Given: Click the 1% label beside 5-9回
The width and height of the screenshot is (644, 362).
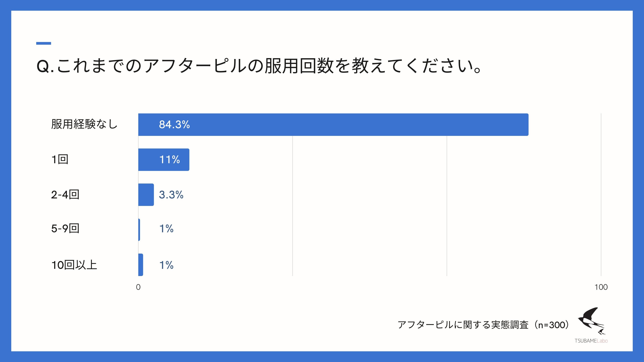Looking at the screenshot, I should (166, 229).
